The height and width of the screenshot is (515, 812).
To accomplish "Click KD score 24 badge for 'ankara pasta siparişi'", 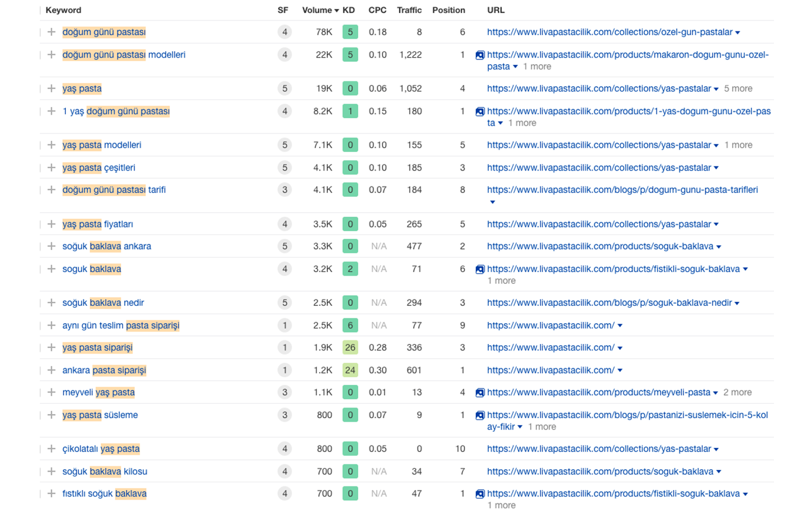I will click(x=350, y=370).
